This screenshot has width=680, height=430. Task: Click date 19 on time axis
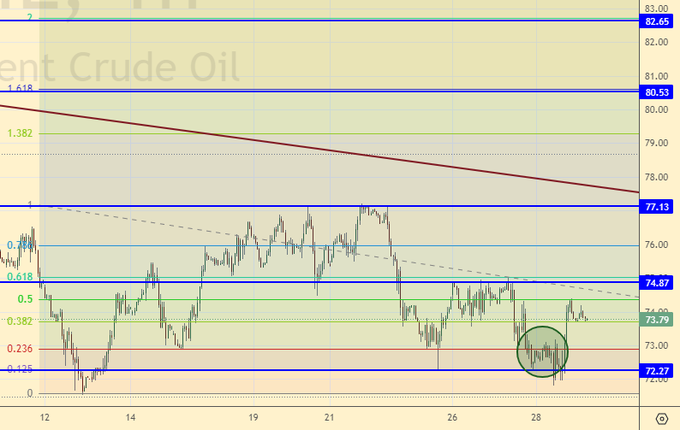[253, 417]
